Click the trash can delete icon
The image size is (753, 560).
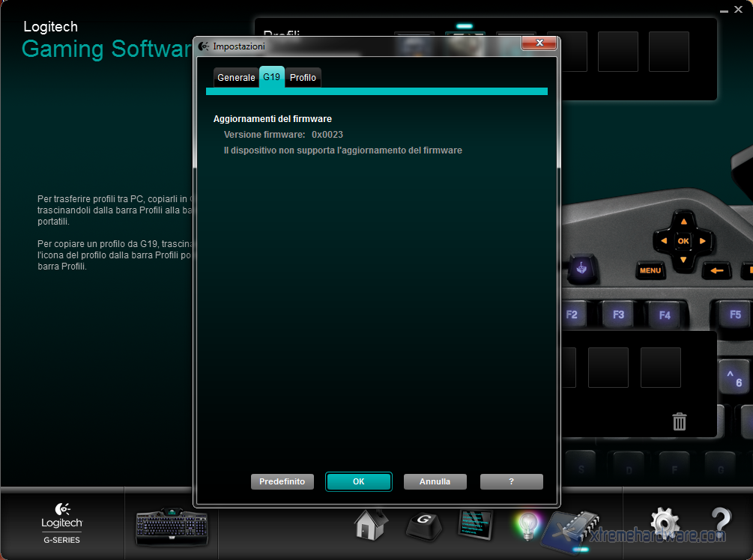pyautogui.click(x=680, y=421)
